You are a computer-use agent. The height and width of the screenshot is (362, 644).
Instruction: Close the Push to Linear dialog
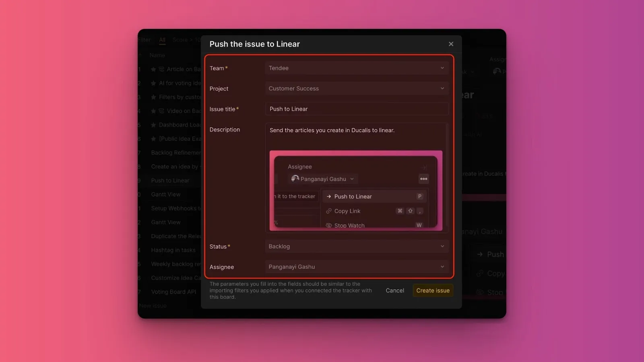coord(451,44)
